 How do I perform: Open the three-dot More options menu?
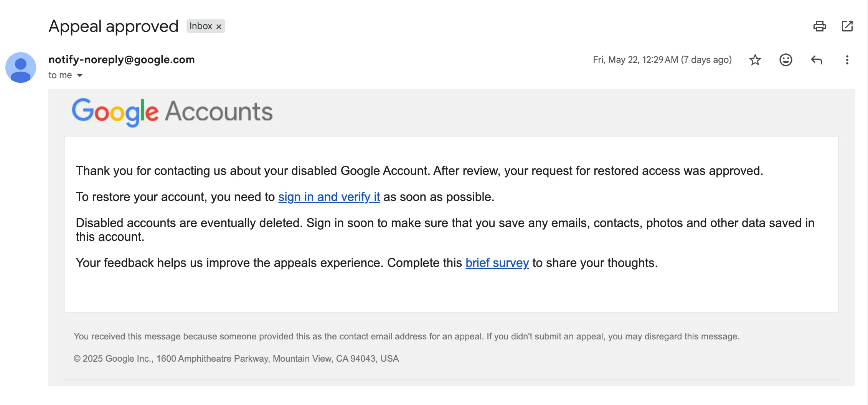847,60
